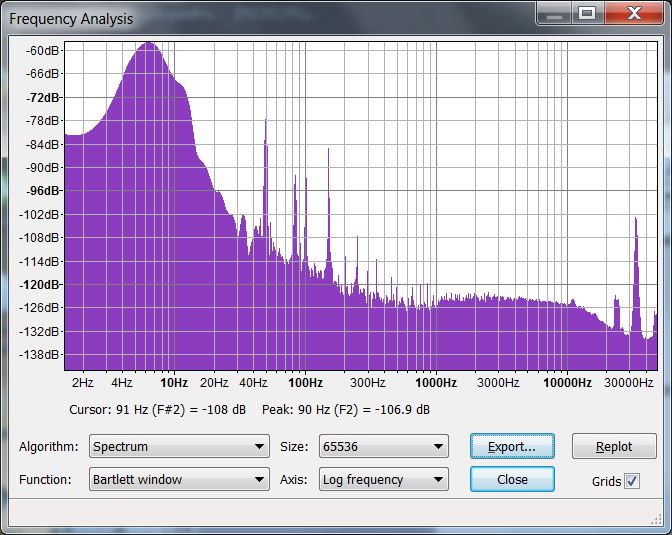Image resolution: width=672 pixels, height=535 pixels.
Task: Click the 10Hz frequency axis label
Action: click(174, 382)
